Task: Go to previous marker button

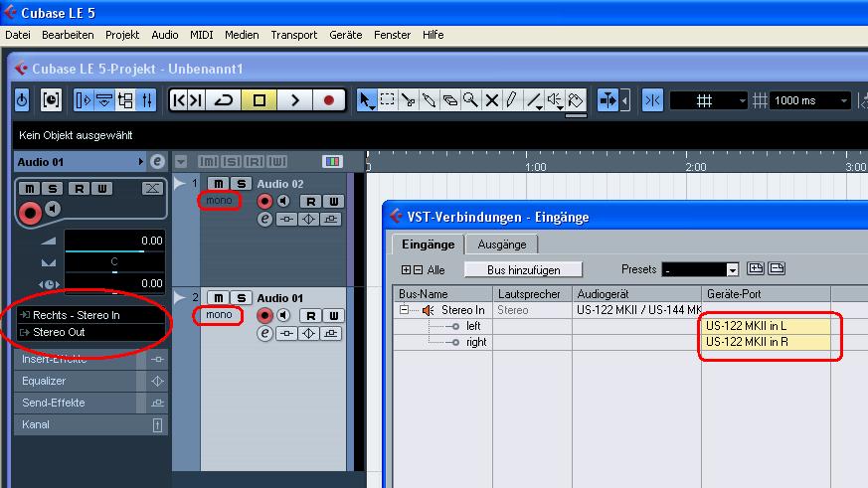Action: 179,100
